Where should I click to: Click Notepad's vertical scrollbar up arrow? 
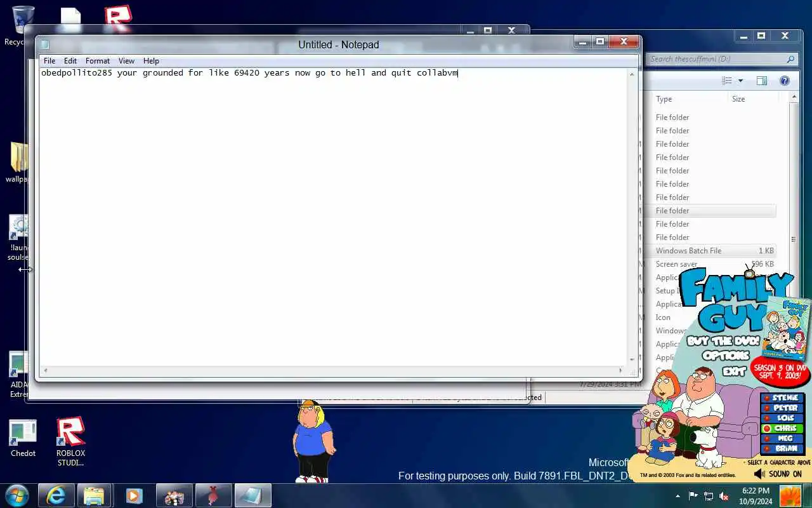point(632,74)
